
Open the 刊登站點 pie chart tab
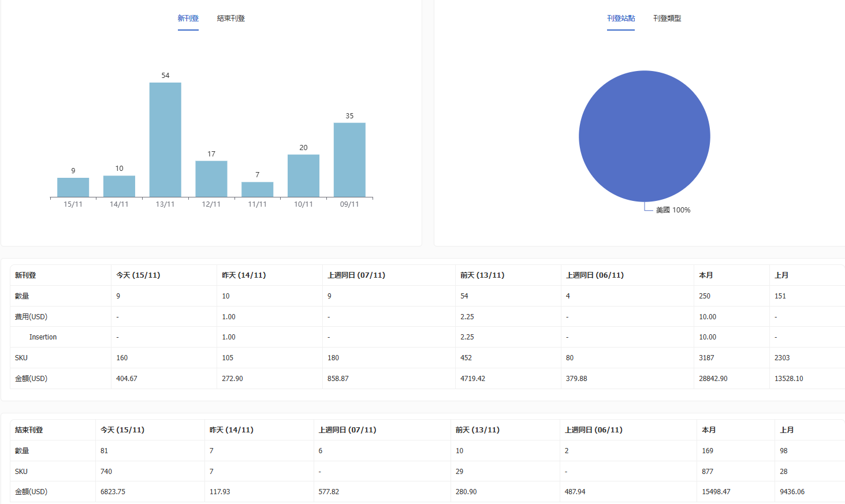pos(620,18)
